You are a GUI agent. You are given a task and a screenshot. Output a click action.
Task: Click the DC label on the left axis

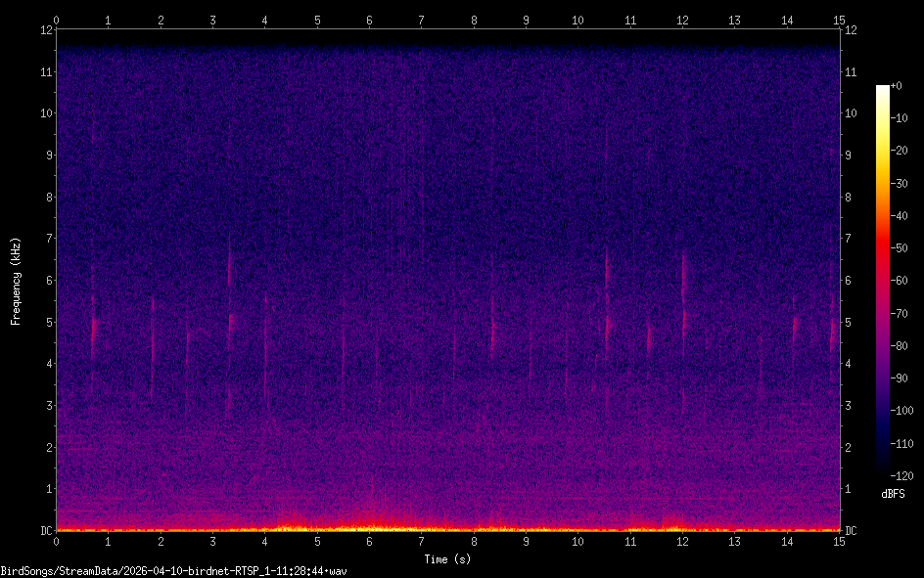tap(45, 531)
